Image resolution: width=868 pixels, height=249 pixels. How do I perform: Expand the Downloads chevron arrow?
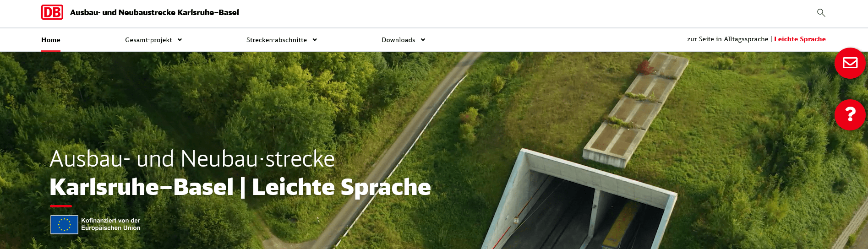(x=423, y=40)
